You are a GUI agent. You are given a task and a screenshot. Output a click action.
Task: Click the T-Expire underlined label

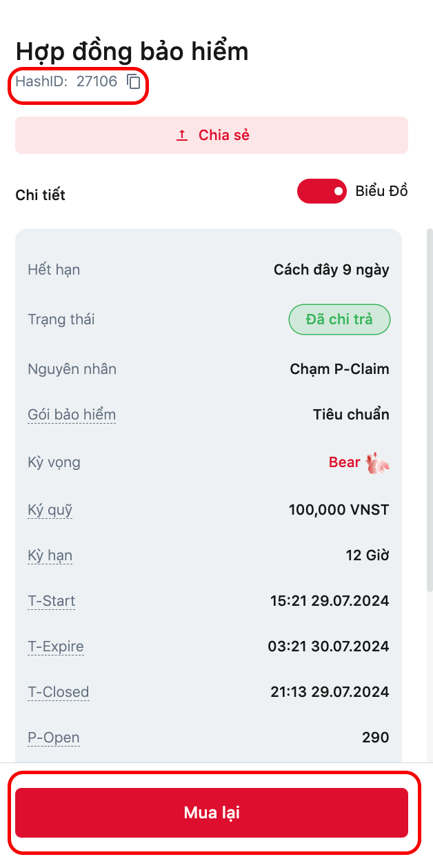[56, 647]
